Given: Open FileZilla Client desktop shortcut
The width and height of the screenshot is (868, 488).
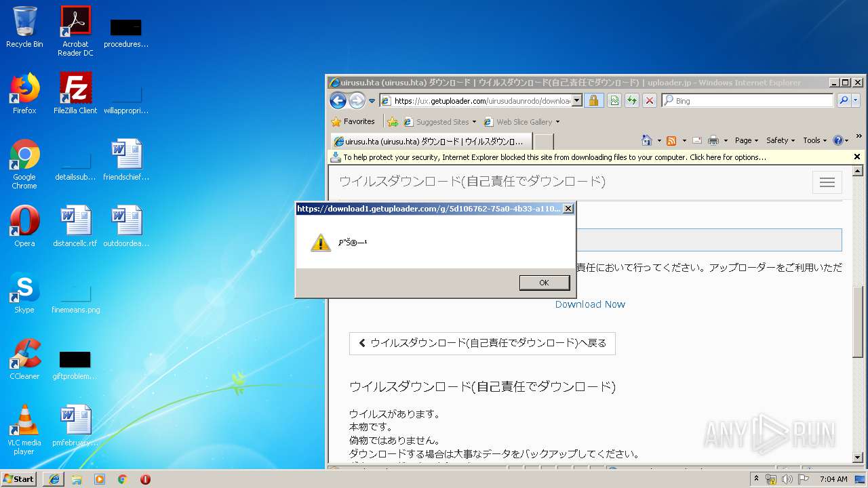Looking at the screenshot, I should [x=75, y=94].
